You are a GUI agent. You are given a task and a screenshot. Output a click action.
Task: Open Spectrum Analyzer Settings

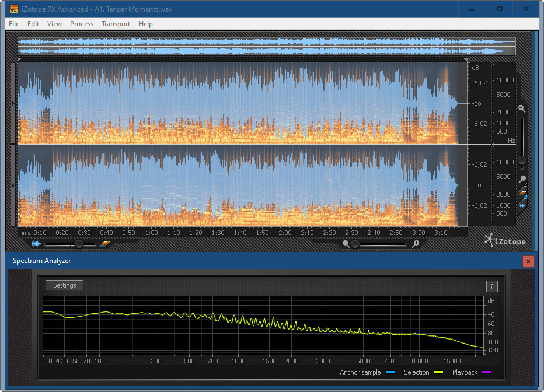coord(65,285)
